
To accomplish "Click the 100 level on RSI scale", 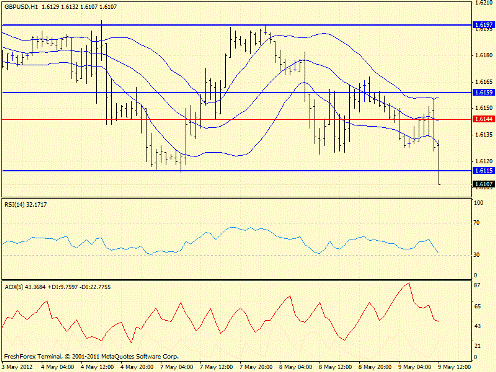I will tap(478, 203).
